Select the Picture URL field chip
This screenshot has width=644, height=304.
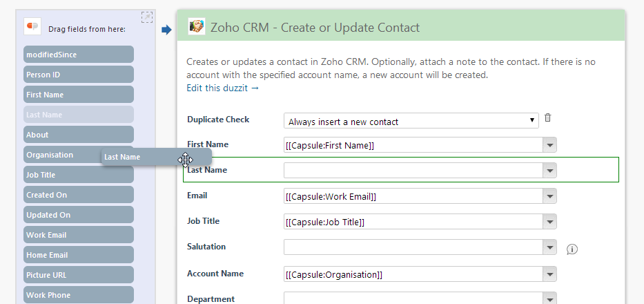79,275
